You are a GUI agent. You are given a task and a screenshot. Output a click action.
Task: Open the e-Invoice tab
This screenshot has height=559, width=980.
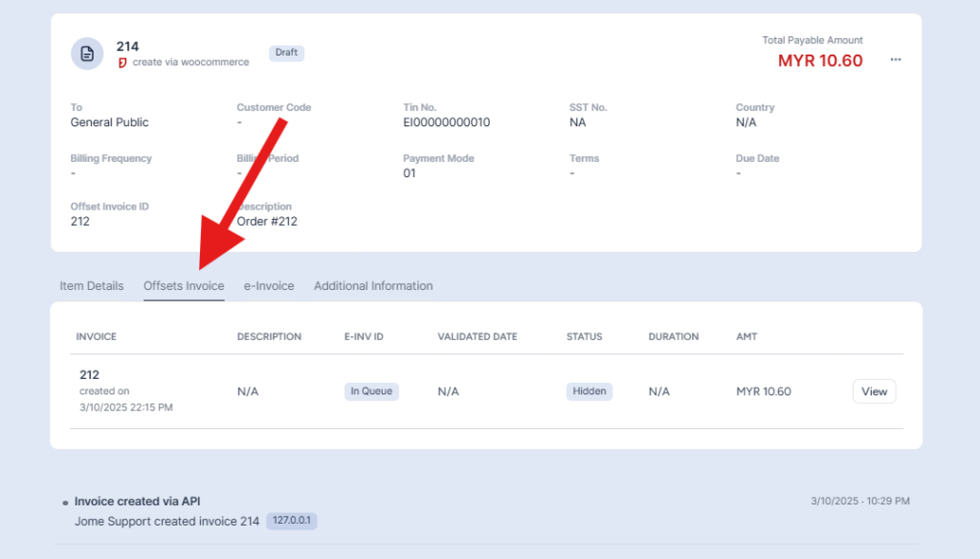point(269,286)
